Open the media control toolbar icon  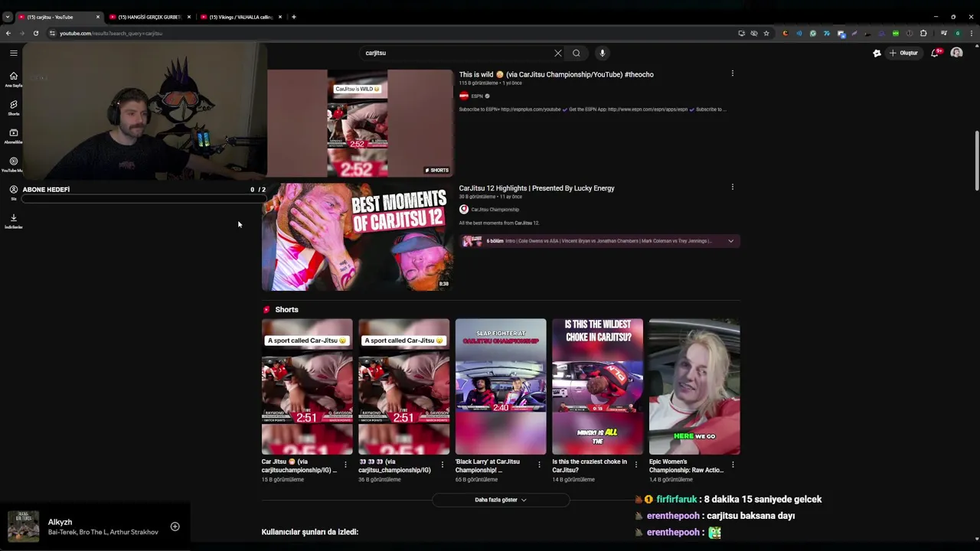coord(944,33)
